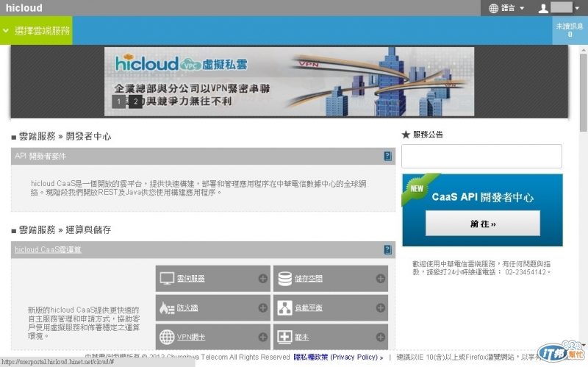Open the hicloud VPC banner image
The image size is (588, 367).
[x=289, y=82]
